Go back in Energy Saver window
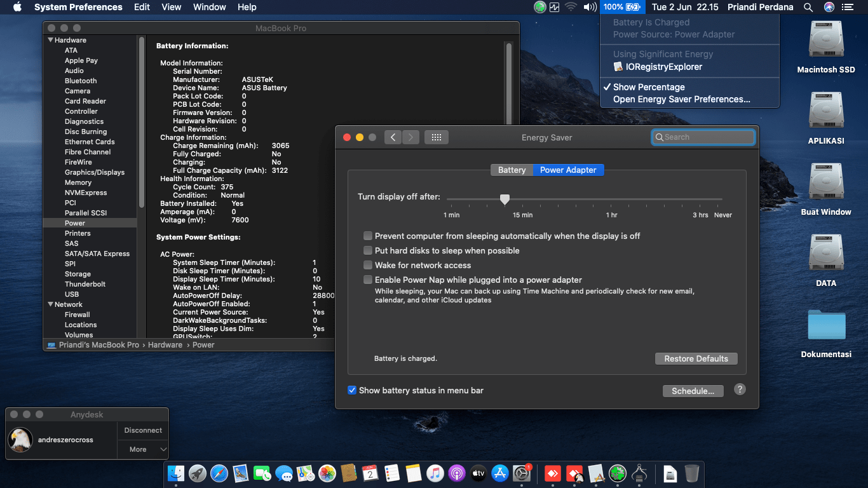 pos(393,137)
